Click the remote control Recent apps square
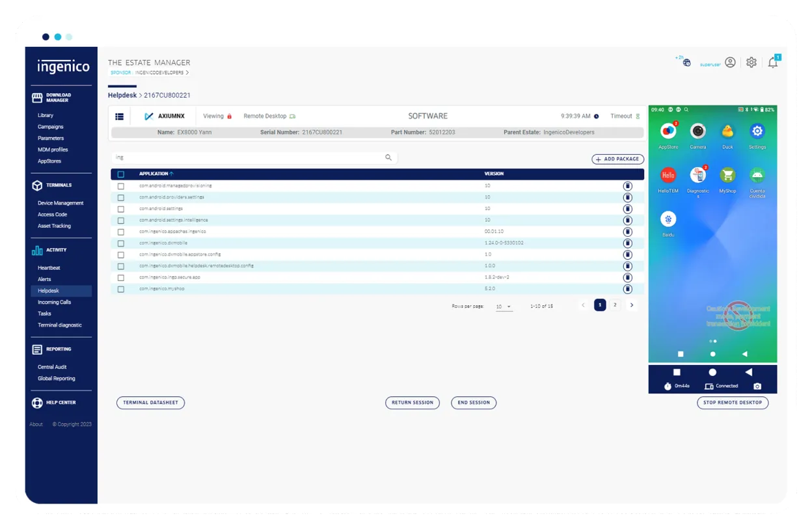 [677, 372]
